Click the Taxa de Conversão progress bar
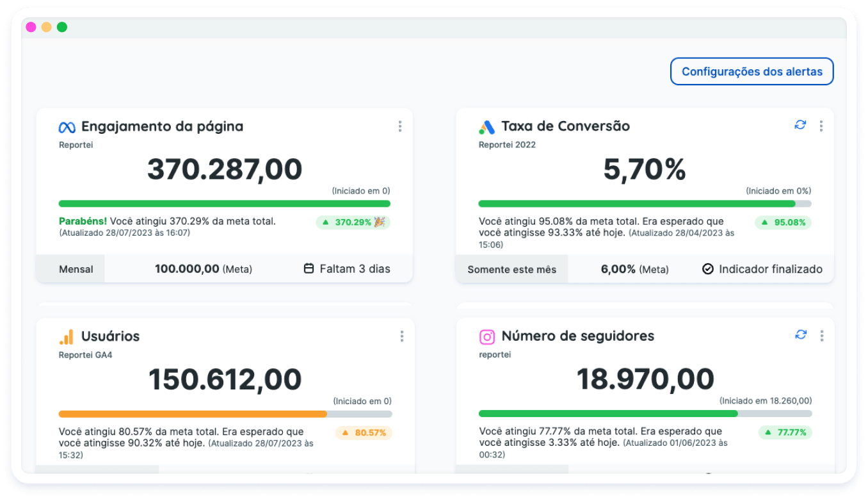 point(637,204)
